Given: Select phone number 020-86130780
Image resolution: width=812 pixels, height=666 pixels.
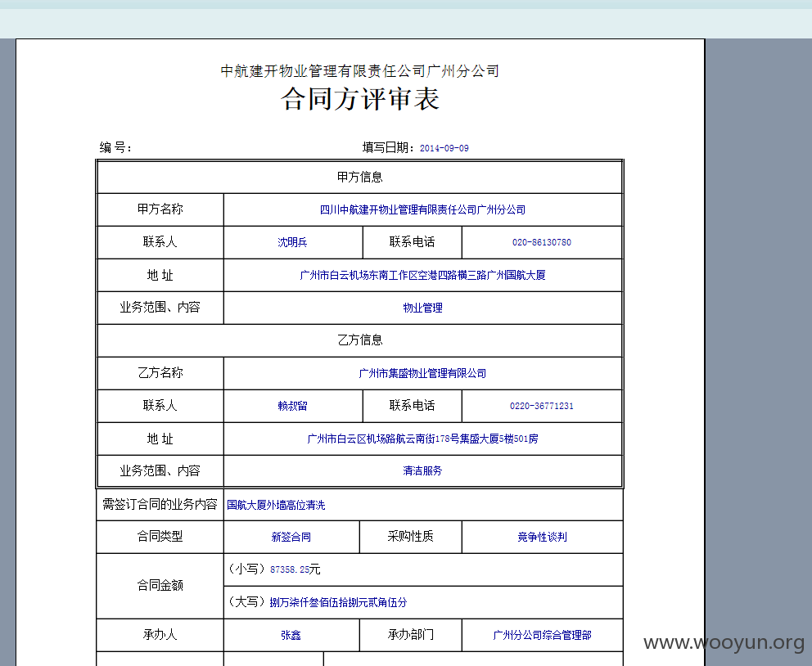Looking at the screenshot, I should (542, 242).
